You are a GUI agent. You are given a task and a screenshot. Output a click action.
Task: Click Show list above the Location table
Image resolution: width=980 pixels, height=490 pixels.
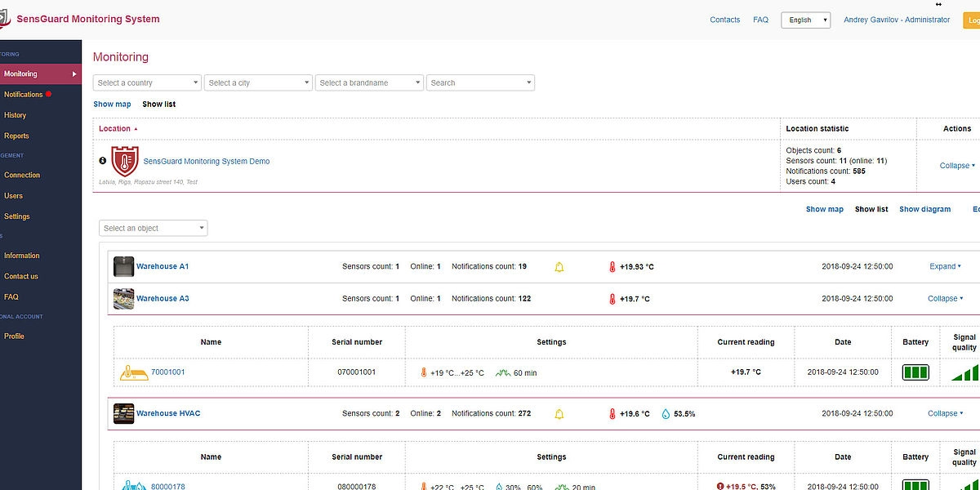[x=158, y=104]
